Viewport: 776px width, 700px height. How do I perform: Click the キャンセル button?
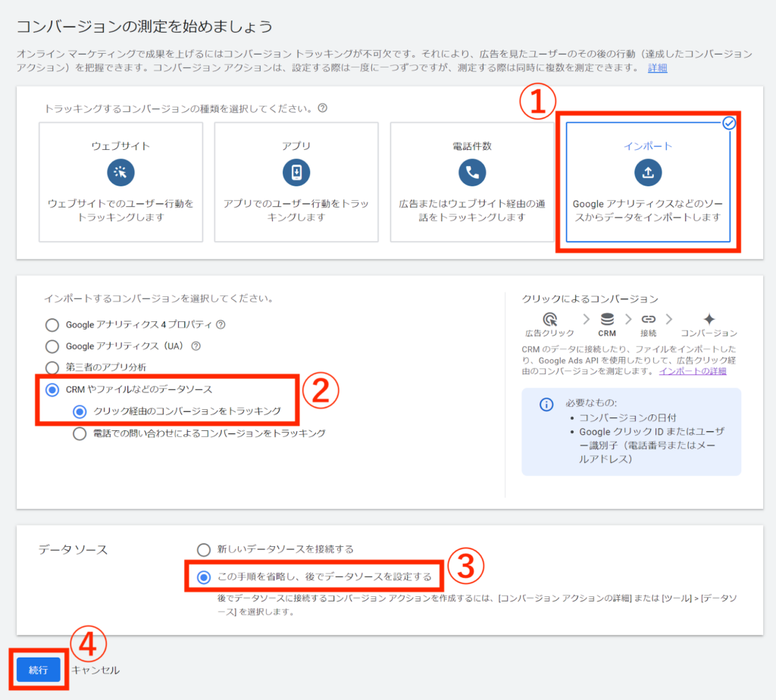(x=95, y=670)
